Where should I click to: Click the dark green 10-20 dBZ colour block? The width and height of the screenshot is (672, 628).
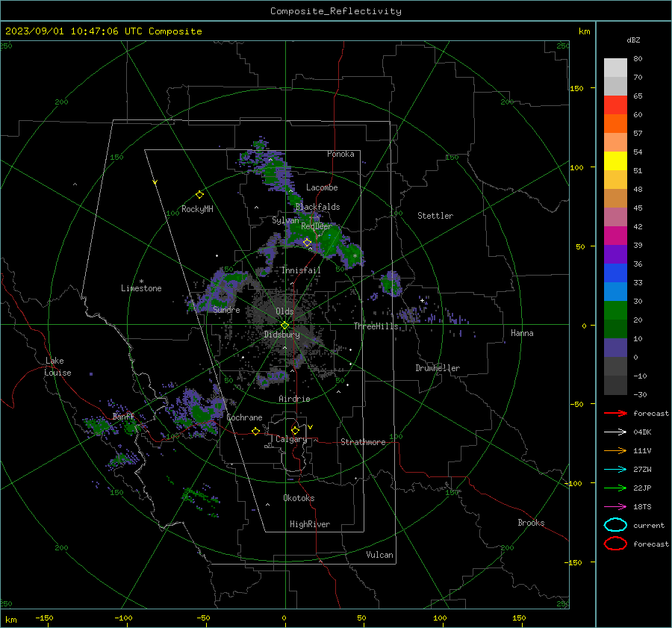tap(615, 329)
